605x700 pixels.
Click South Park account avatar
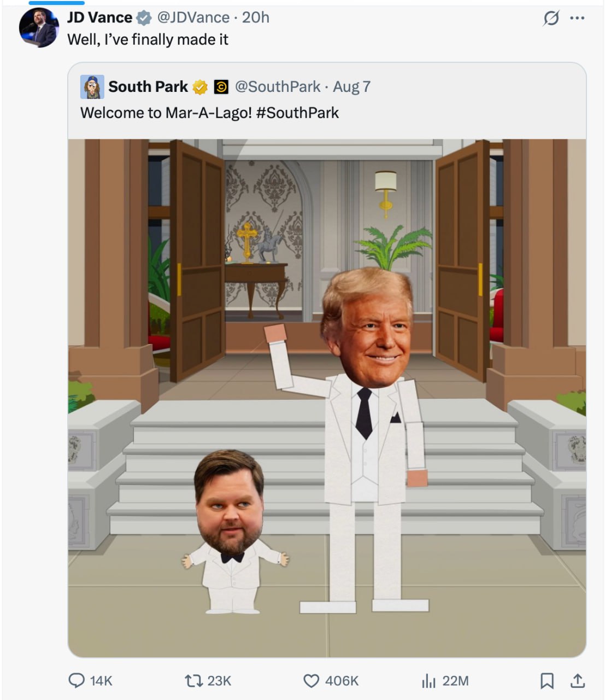(92, 87)
